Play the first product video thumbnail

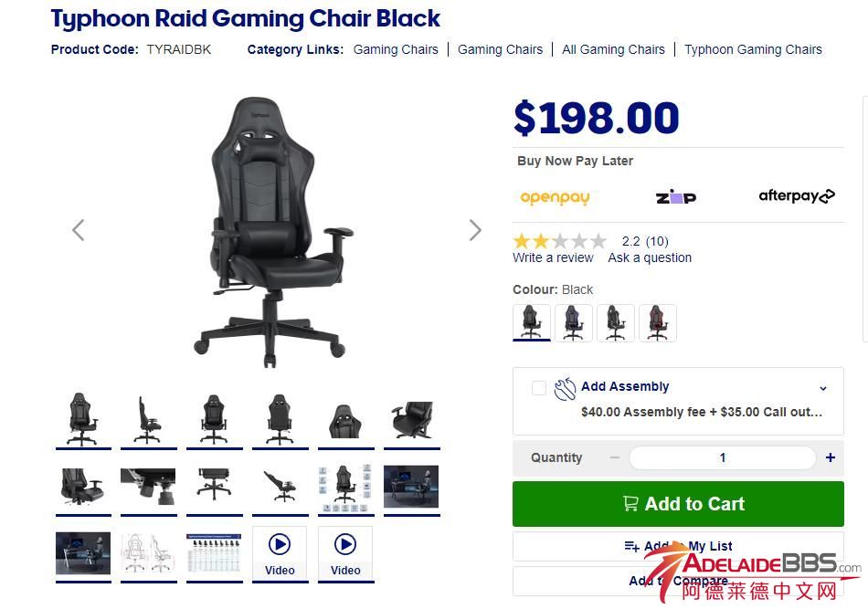(x=280, y=553)
